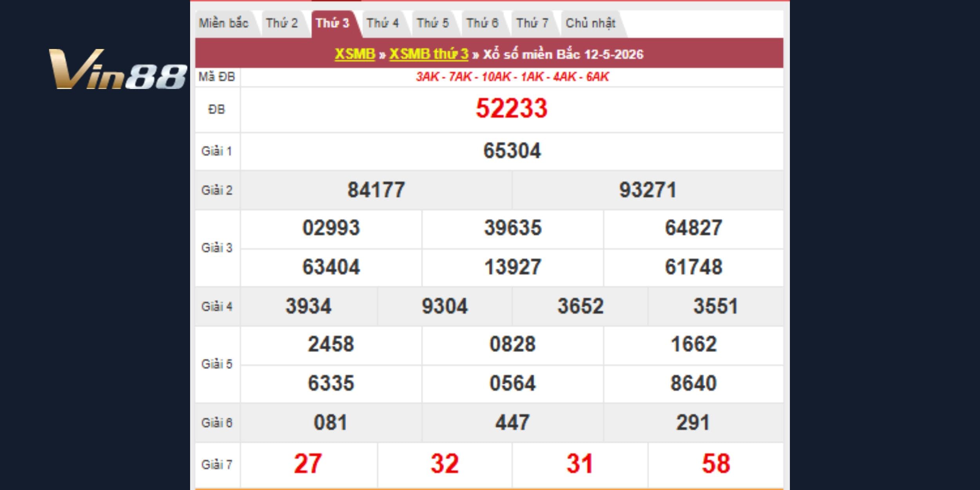Switch to the Thứ 2 tab
The width and height of the screenshot is (980, 490).
282,24
